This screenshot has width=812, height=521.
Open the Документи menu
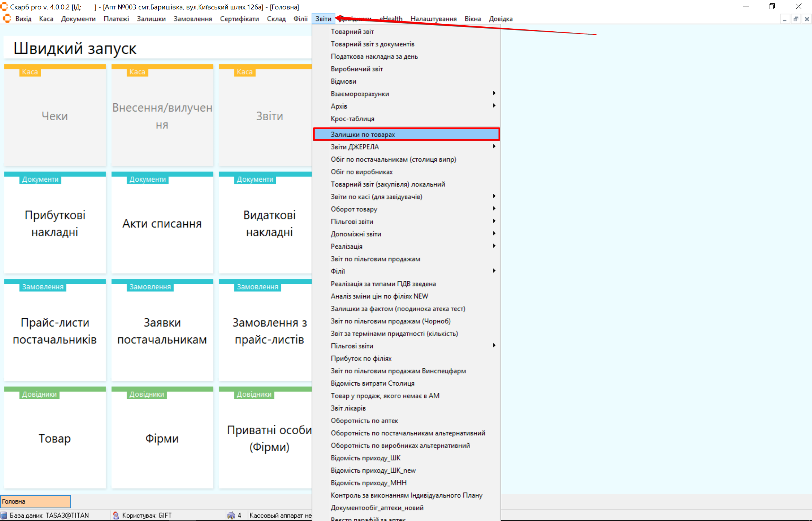[78, 19]
